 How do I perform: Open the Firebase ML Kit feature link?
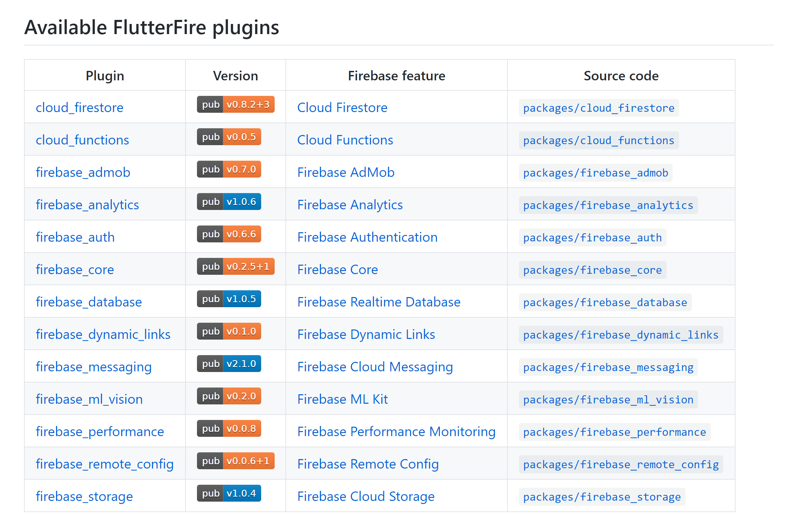click(x=342, y=399)
